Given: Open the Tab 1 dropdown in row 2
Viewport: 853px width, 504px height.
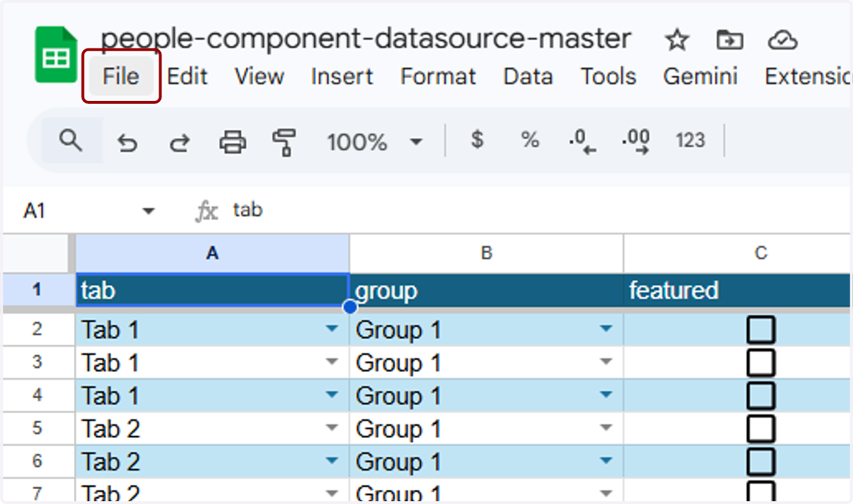Looking at the screenshot, I should pos(331,329).
